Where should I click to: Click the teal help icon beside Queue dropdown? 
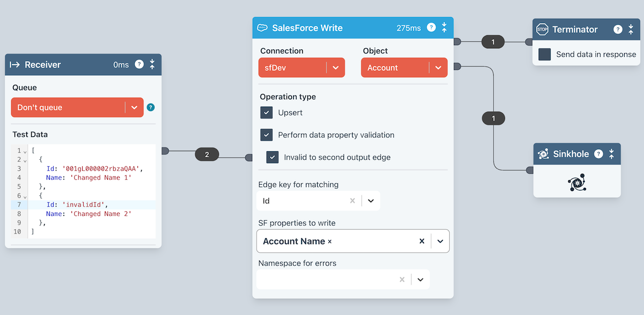pos(151,107)
